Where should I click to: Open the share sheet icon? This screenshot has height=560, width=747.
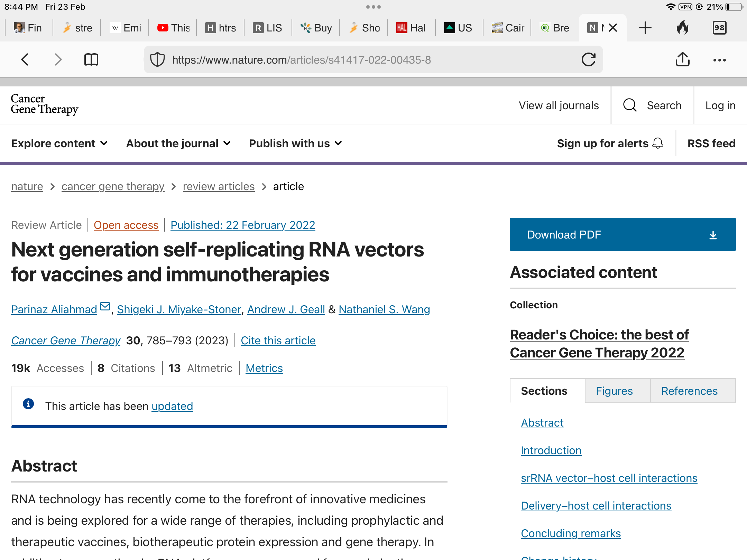(x=682, y=59)
